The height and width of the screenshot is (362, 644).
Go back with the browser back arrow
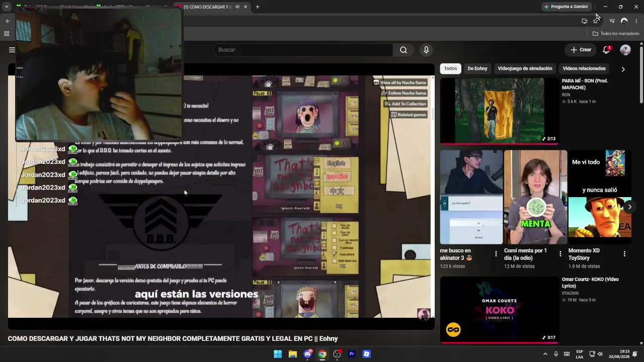tap(8, 21)
